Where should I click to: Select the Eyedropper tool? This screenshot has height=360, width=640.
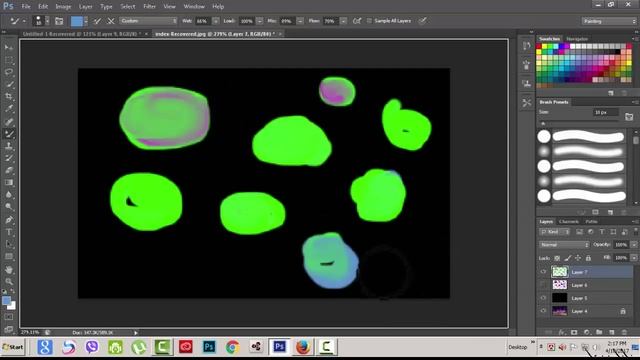point(9,109)
